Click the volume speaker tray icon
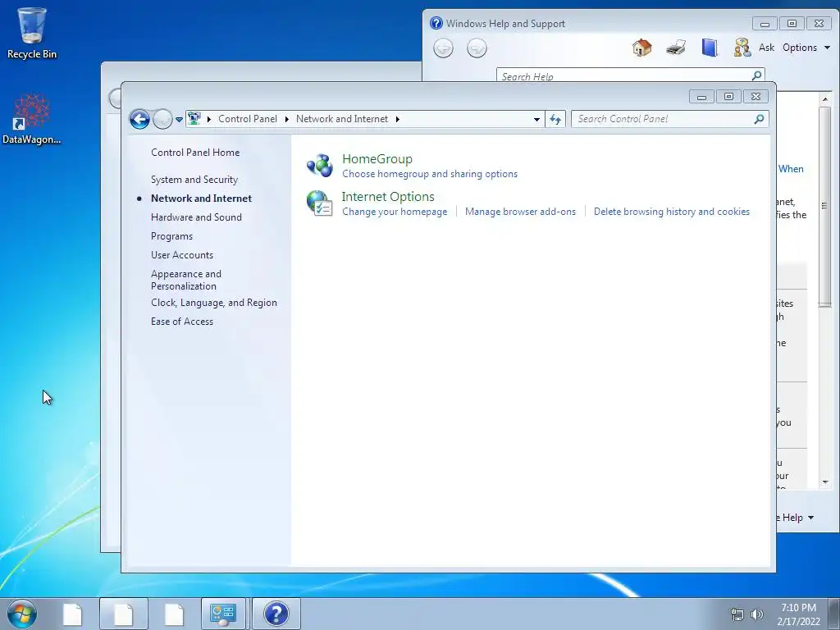The width and height of the screenshot is (840, 630). pyautogui.click(x=757, y=614)
